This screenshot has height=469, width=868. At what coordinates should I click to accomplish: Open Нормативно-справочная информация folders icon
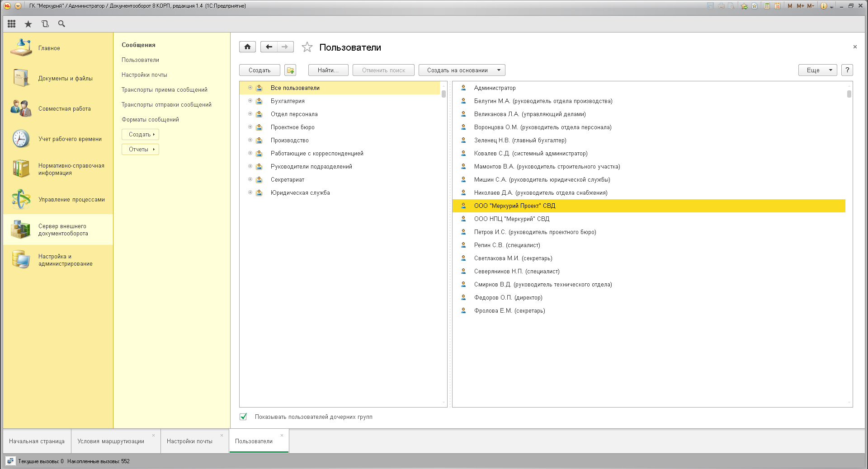pos(21,169)
